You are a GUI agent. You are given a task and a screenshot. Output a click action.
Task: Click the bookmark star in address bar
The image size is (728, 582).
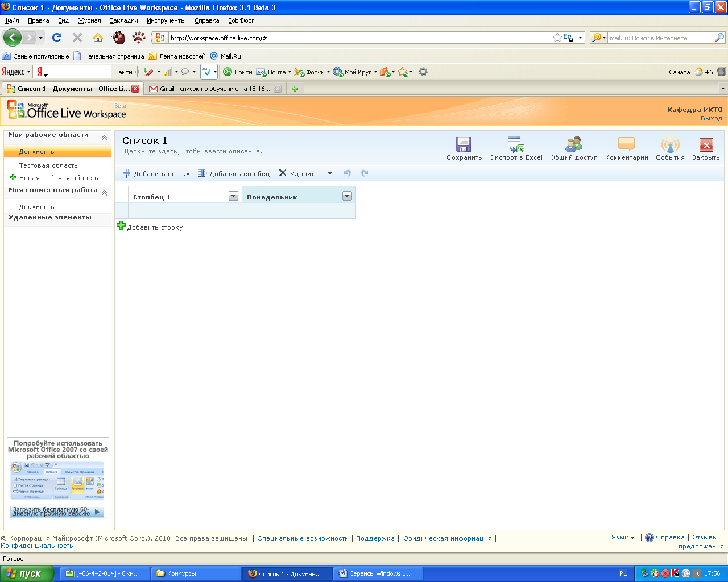(557, 38)
